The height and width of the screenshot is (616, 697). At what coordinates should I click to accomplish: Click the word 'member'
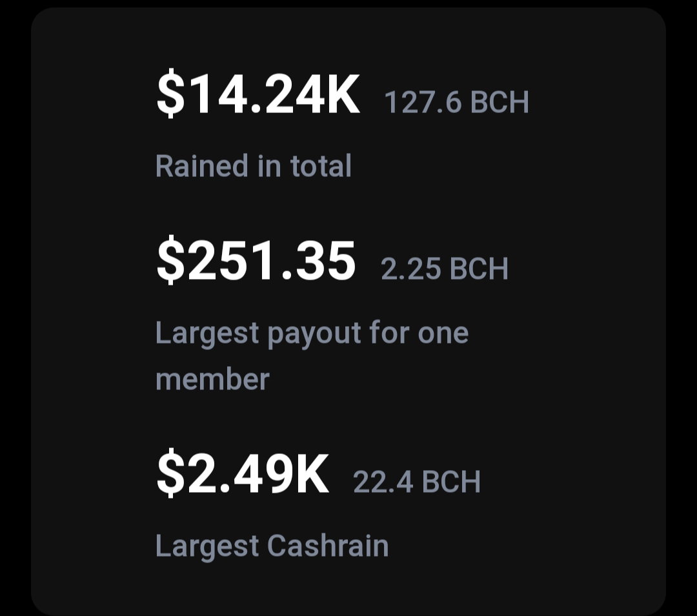click(x=212, y=380)
